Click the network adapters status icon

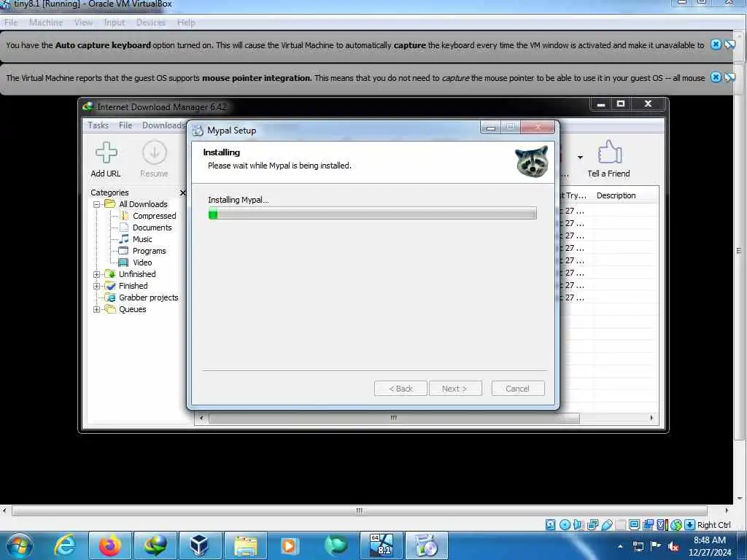(x=592, y=525)
